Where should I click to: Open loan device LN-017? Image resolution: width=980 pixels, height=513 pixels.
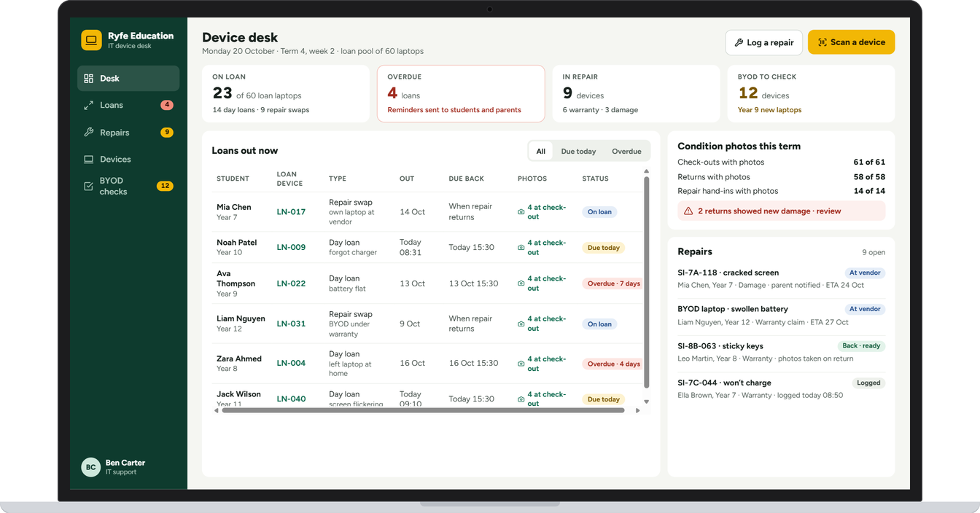click(291, 212)
